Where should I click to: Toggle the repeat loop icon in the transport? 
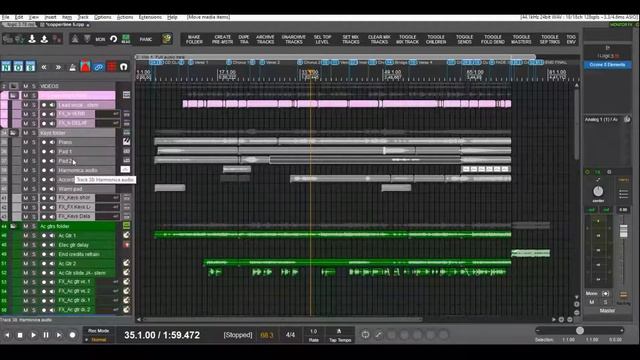[365, 335]
